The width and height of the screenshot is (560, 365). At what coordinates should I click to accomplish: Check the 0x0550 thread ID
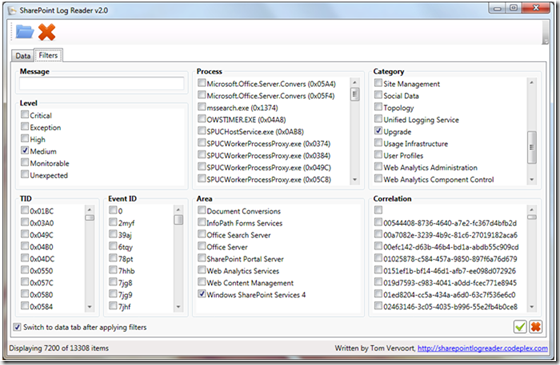pyautogui.click(x=25, y=270)
